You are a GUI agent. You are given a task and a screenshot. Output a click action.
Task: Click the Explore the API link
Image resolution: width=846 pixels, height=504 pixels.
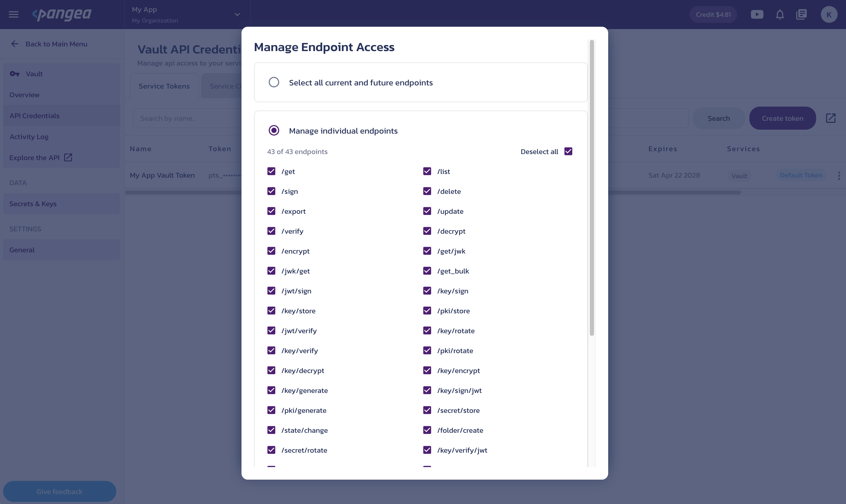(34, 158)
